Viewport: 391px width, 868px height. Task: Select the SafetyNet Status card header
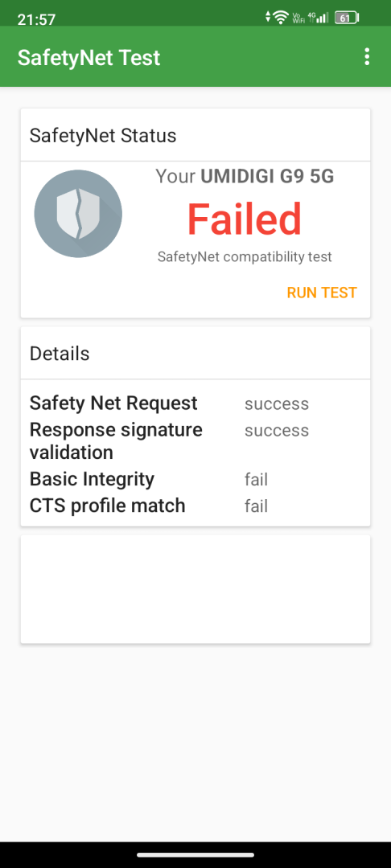[195, 135]
